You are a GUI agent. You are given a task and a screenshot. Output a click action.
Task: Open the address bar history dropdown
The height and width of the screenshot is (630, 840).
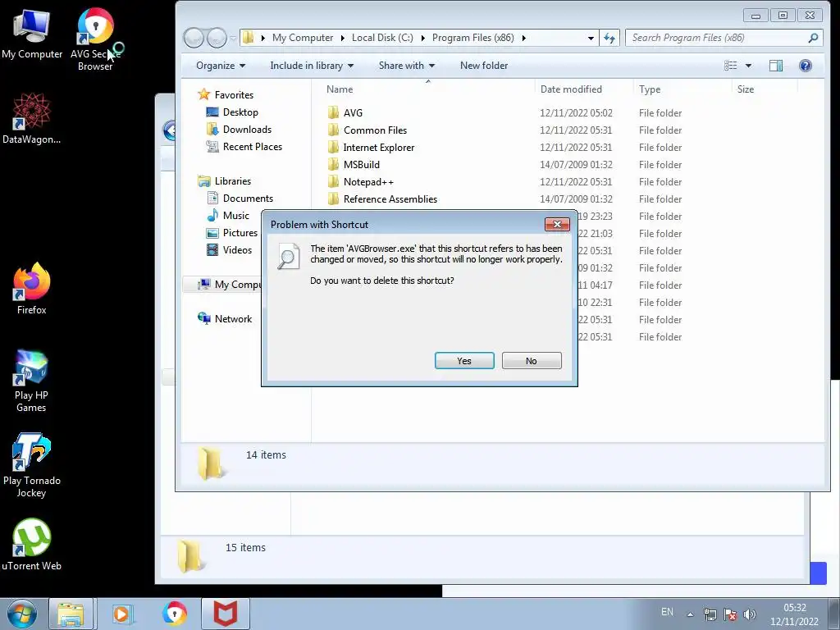(591, 38)
